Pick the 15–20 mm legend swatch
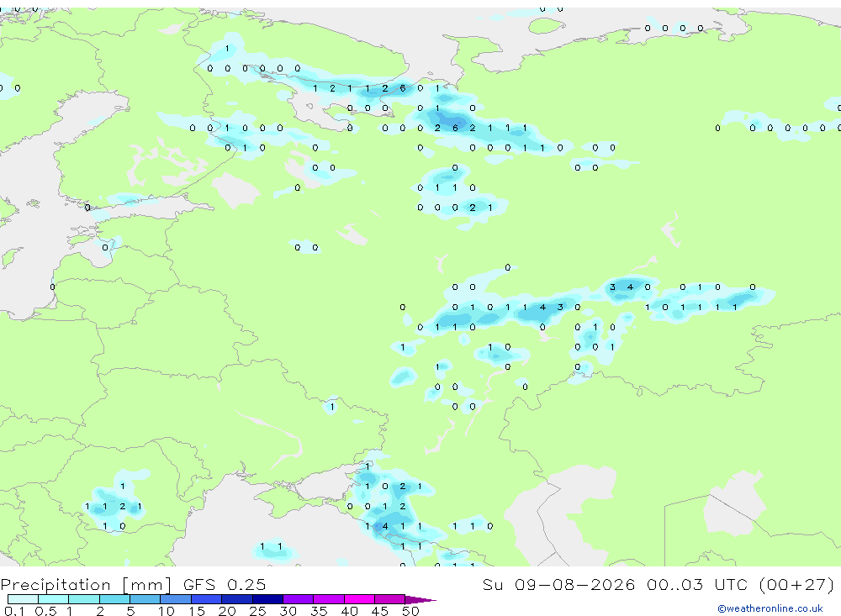 point(207,599)
